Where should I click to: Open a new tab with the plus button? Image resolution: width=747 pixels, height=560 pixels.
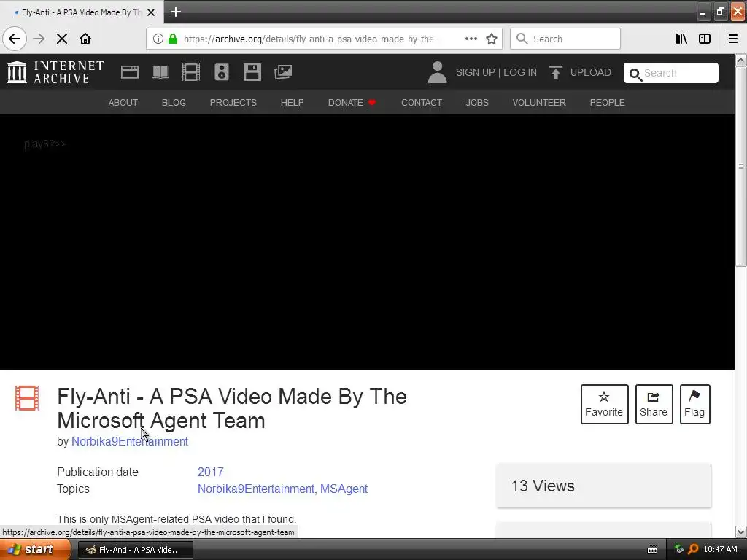pyautogui.click(x=176, y=12)
